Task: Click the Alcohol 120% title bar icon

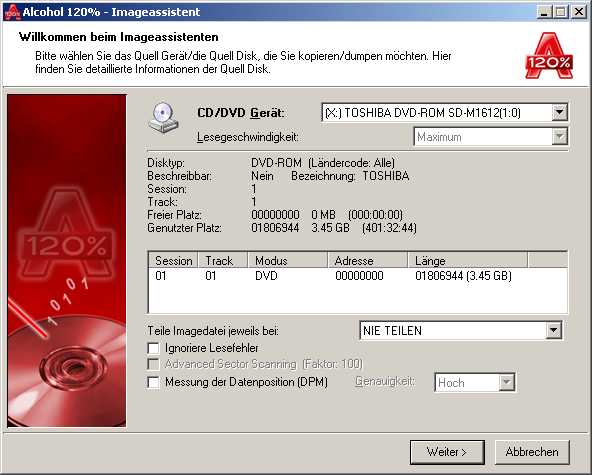Action: (x=12, y=12)
